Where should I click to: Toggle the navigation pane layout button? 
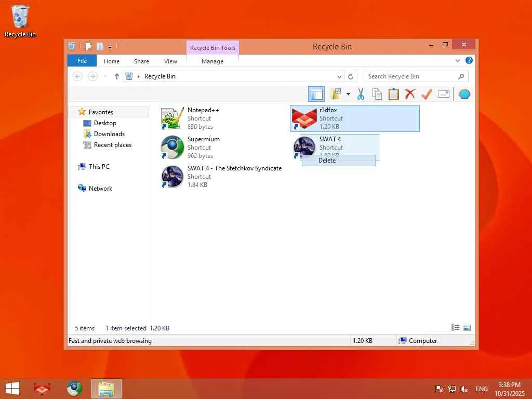point(316,94)
